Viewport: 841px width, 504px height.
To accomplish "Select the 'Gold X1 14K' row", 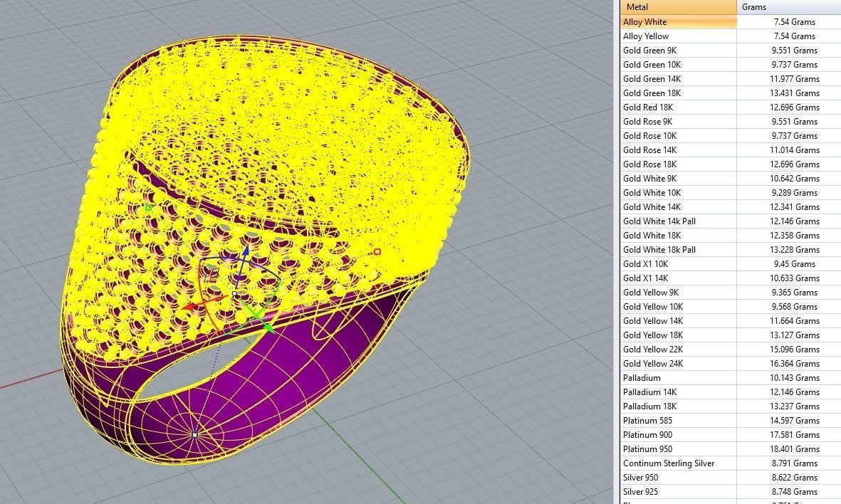I will pyautogui.click(x=731, y=278).
